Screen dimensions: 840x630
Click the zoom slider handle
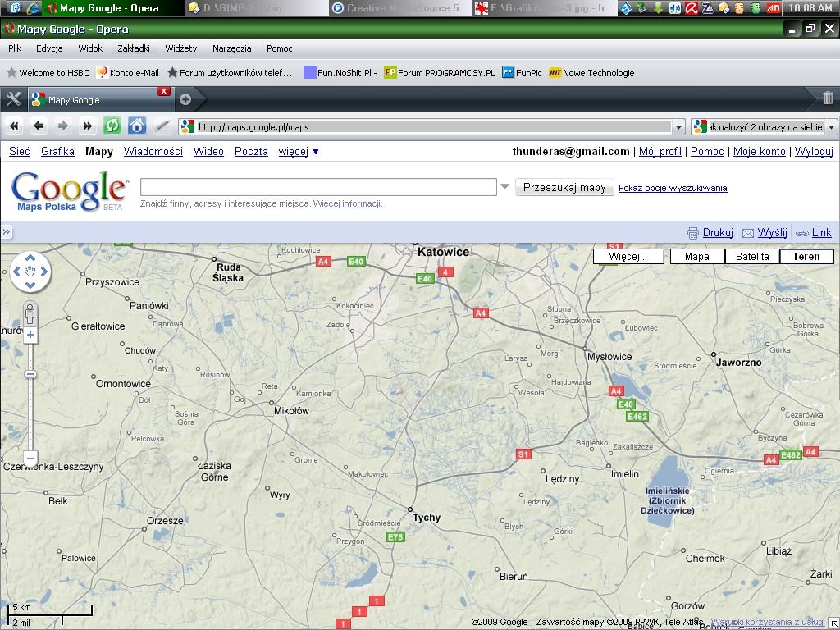click(30, 374)
